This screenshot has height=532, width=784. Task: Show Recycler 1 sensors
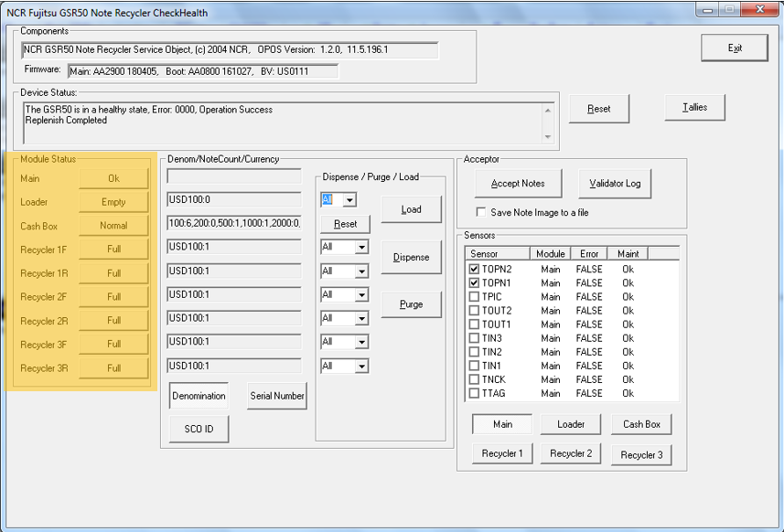(502, 453)
